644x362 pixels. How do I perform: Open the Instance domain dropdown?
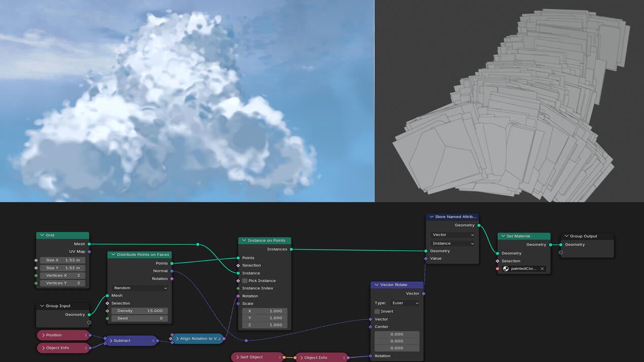point(452,244)
